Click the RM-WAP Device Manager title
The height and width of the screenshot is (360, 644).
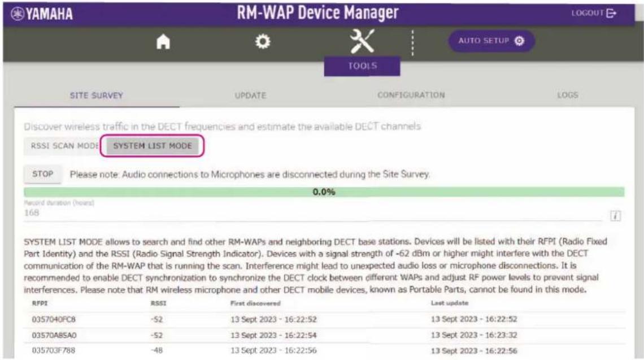(x=317, y=13)
